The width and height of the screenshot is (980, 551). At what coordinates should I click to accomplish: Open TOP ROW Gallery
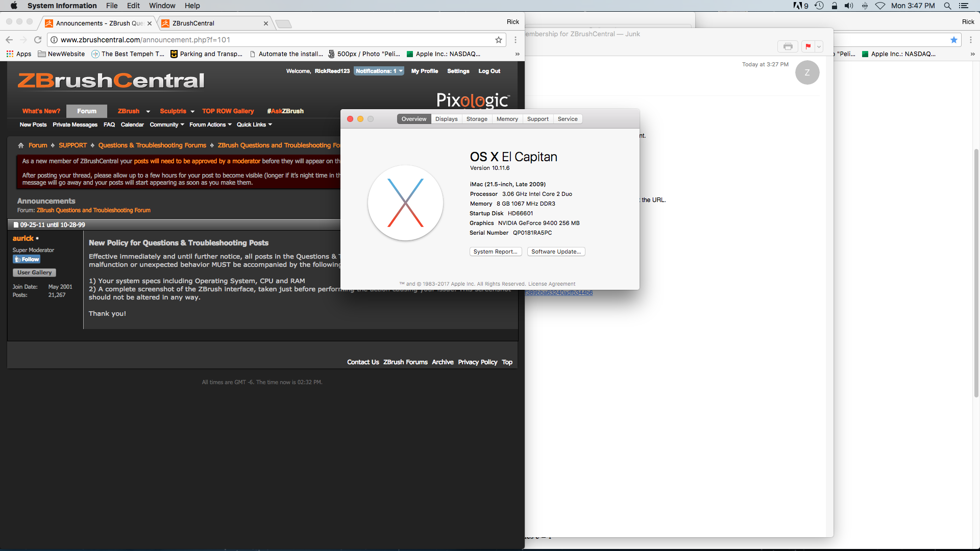[228, 111]
